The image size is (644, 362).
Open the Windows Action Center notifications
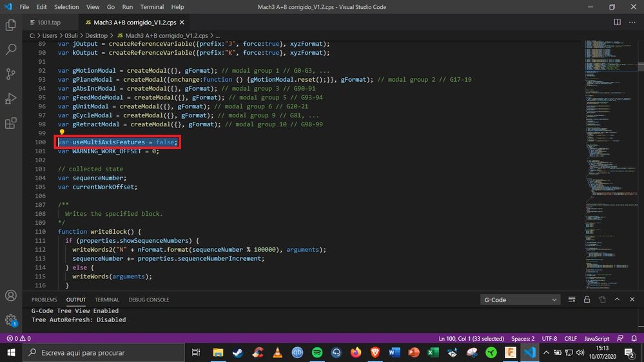point(629,352)
